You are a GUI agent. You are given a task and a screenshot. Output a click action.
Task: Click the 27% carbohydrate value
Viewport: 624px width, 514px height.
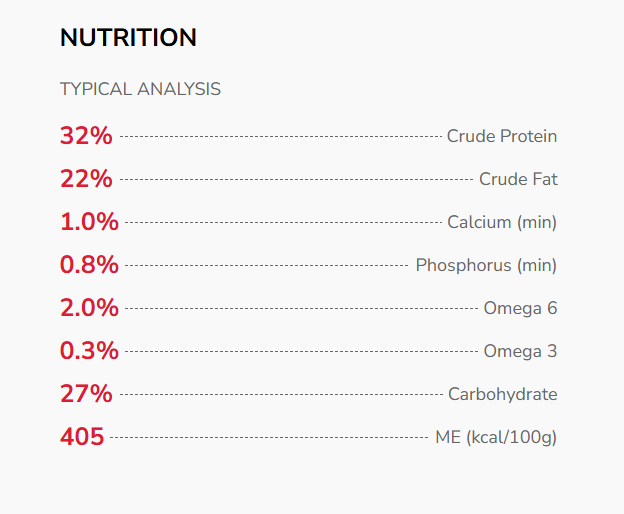pyautogui.click(x=86, y=394)
